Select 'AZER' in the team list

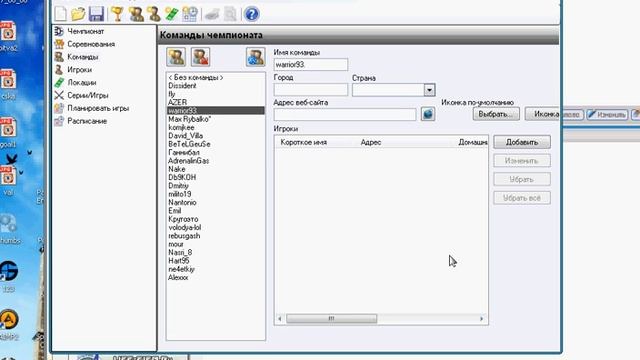click(x=178, y=102)
